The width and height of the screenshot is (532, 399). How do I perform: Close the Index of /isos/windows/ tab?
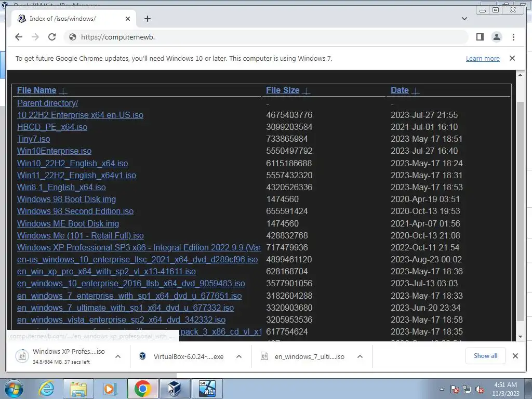click(x=128, y=19)
